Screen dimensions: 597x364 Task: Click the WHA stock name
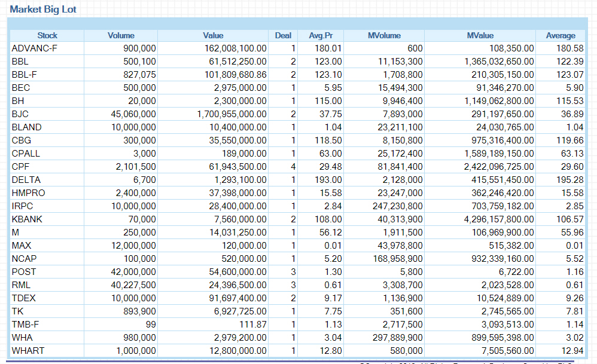[22, 338]
